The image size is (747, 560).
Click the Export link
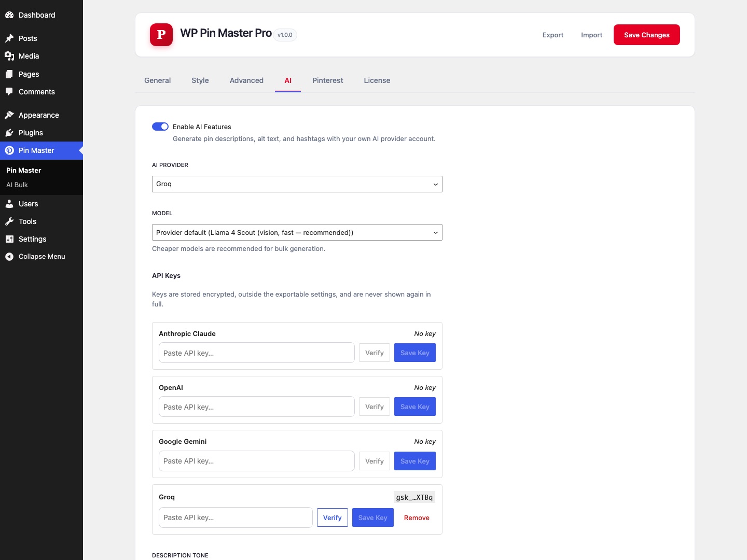pyautogui.click(x=553, y=35)
